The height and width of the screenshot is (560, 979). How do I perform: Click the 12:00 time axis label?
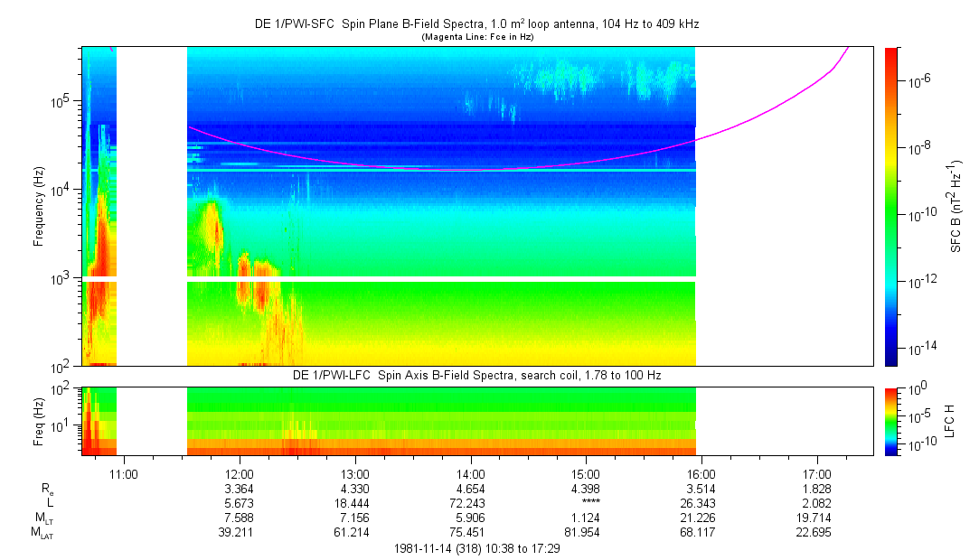pyautogui.click(x=239, y=472)
